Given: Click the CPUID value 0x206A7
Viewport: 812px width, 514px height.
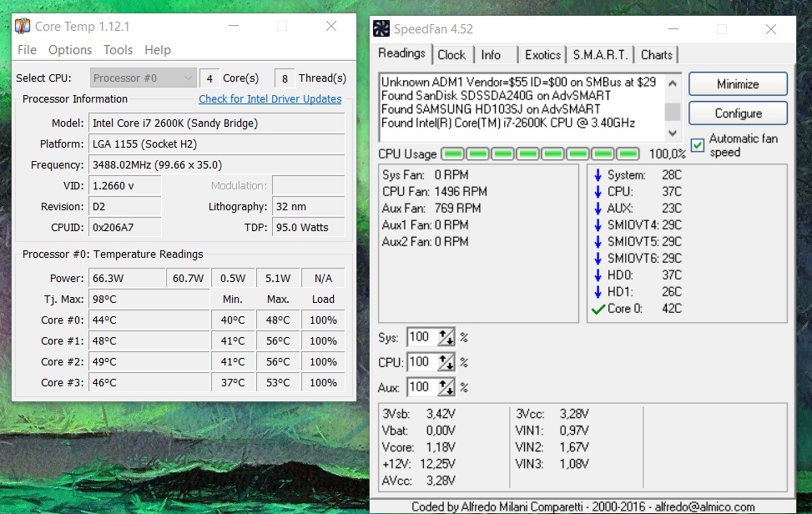Looking at the screenshot, I should 125,227.
